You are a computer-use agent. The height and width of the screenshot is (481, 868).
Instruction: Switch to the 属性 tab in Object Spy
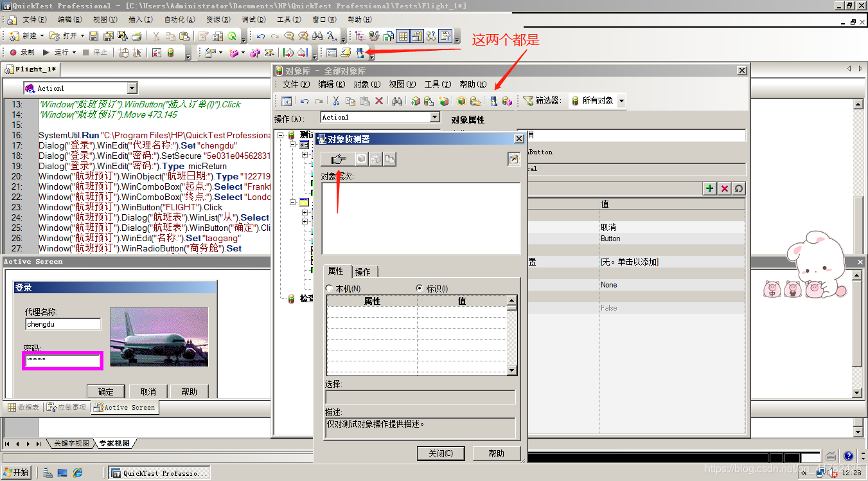pyautogui.click(x=336, y=271)
